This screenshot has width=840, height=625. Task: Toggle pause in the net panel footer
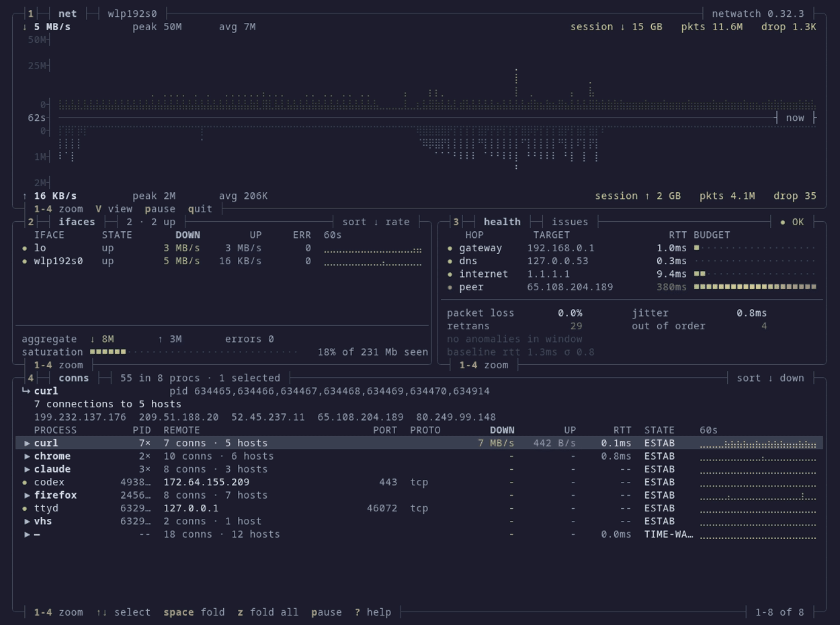tap(160, 209)
